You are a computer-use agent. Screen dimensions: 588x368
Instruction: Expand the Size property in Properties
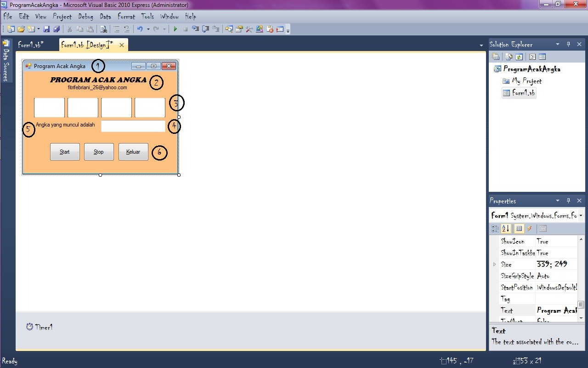click(495, 264)
